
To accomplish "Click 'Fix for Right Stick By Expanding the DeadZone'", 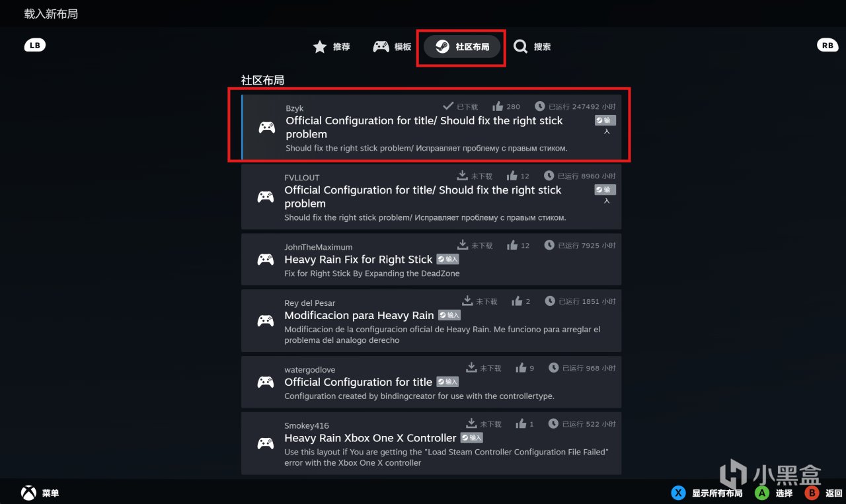I will (x=372, y=273).
